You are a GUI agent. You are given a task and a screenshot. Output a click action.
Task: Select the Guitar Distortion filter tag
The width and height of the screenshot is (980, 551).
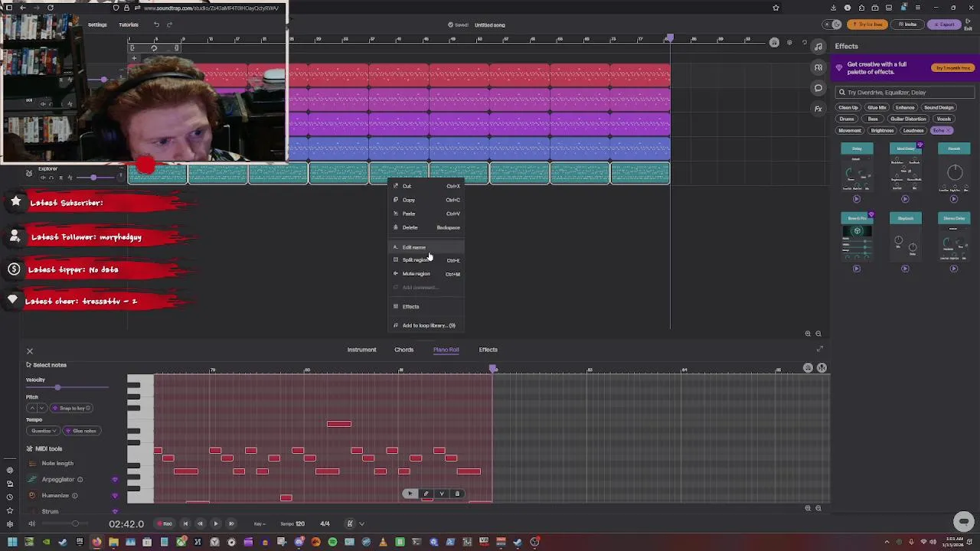[908, 119]
